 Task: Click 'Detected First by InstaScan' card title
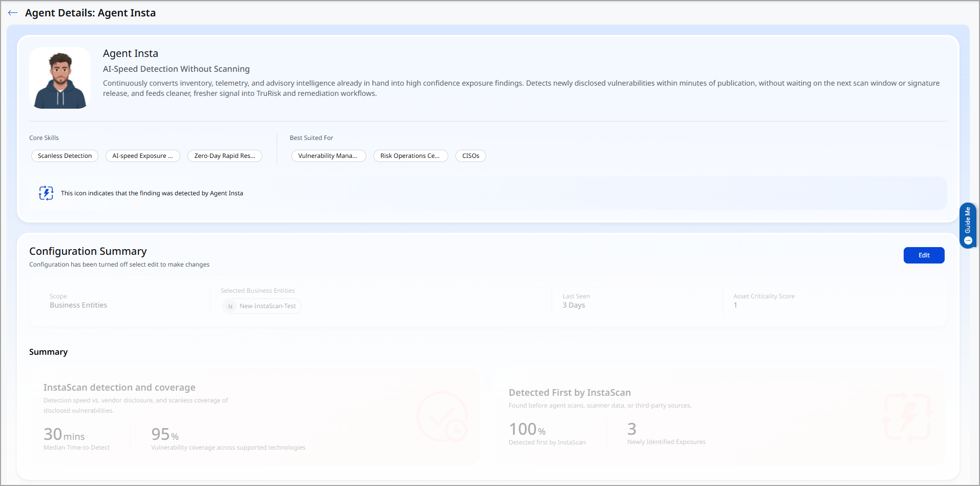click(x=570, y=393)
